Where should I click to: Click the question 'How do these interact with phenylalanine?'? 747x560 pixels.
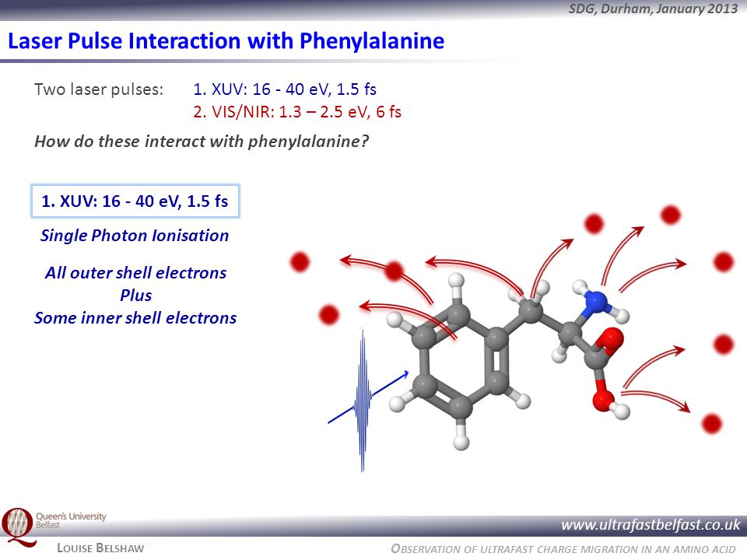pyautogui.click(x=202, y=142)
